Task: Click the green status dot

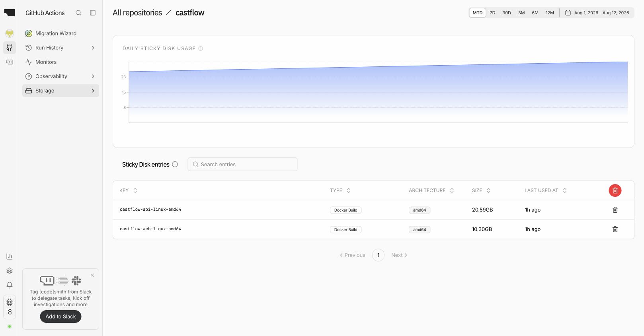Action: (x=10, y=326)
